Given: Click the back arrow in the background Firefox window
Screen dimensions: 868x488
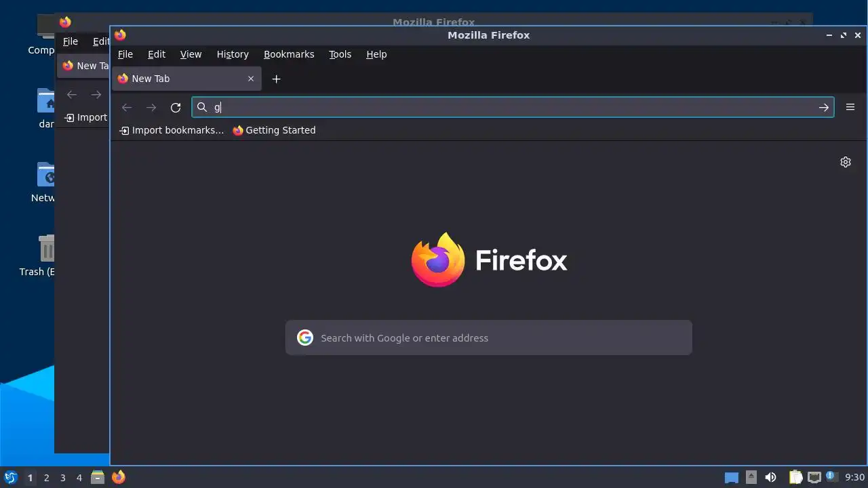Looking at the screenshot, I should [x=72, y=95].
